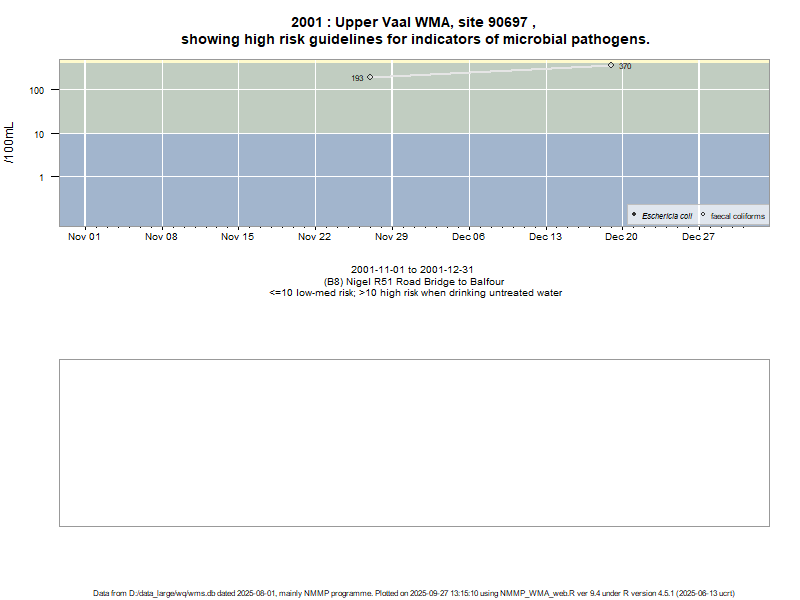The width and height of the screenshot is (800, 600).
Task: Click the 'Nov 01' x-axis label
Action: (x=84, y=237)
